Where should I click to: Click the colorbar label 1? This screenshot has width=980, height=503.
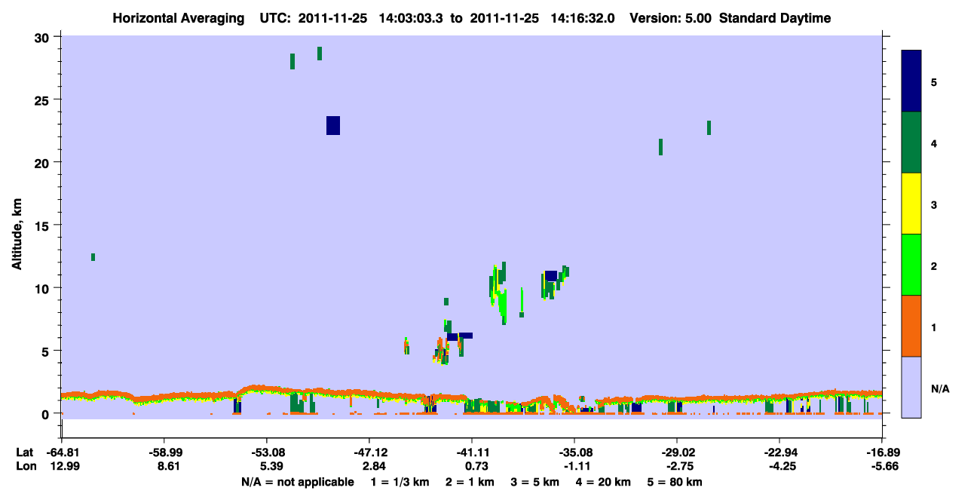pyautogui.click(x=934, y=327)
